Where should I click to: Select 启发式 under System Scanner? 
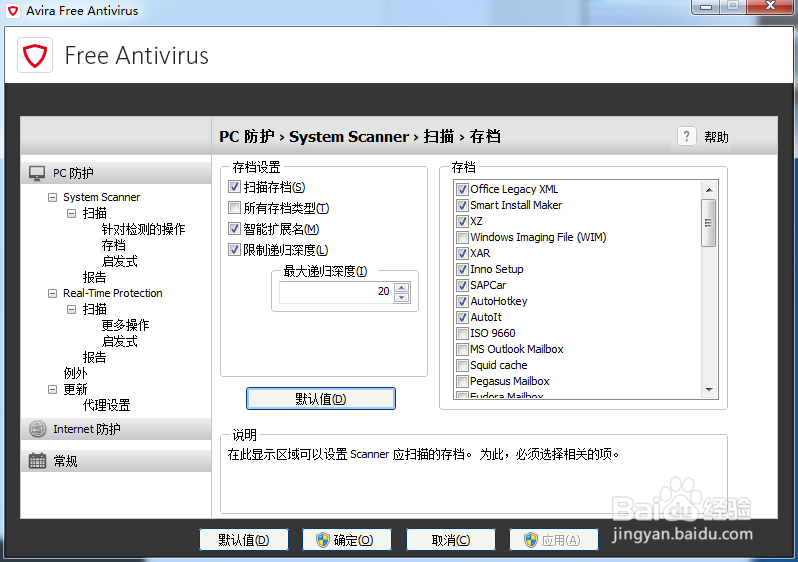[x=120, y=261]
